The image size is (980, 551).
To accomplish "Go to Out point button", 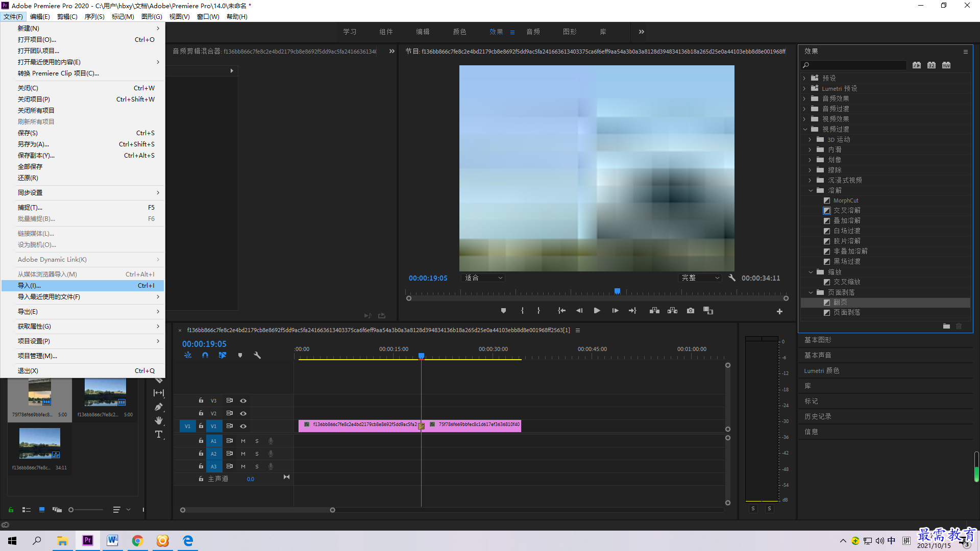I will tap(633, 311).
